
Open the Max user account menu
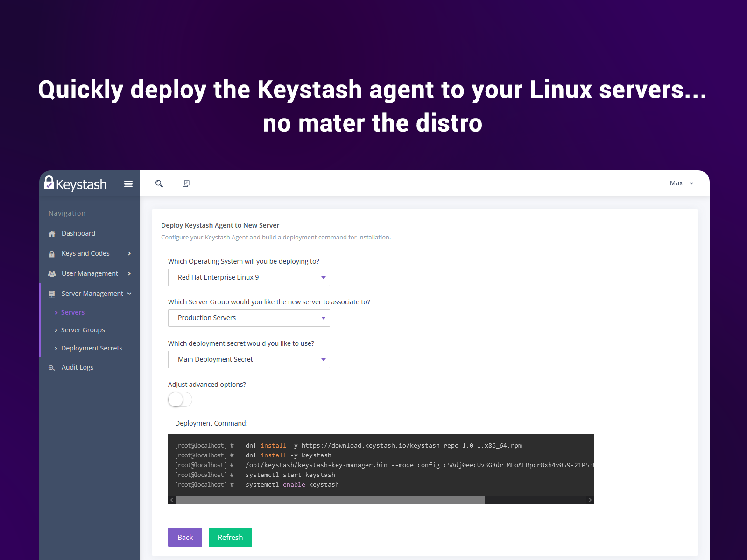682,183
